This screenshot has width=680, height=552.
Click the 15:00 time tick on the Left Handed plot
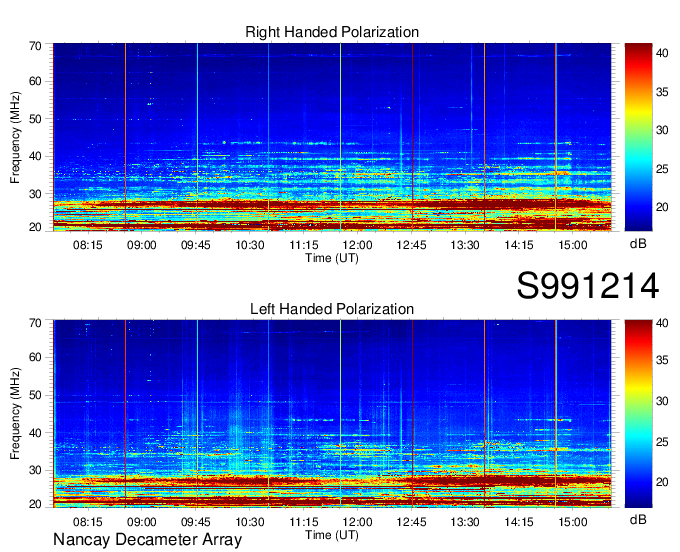[x=572, y=522]
